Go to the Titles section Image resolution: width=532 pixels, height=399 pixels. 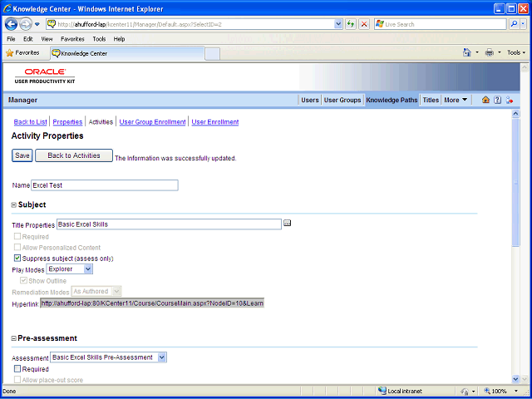click(431, 100)
